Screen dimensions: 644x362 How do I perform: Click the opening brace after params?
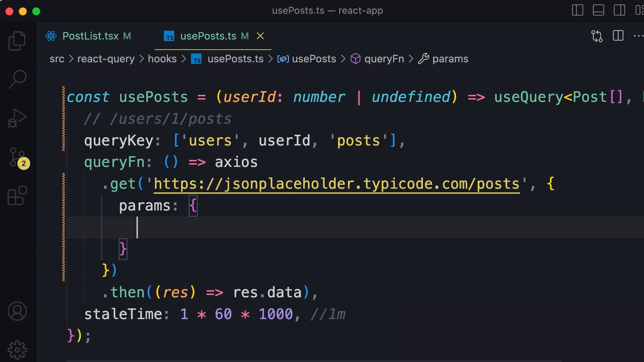193,205
